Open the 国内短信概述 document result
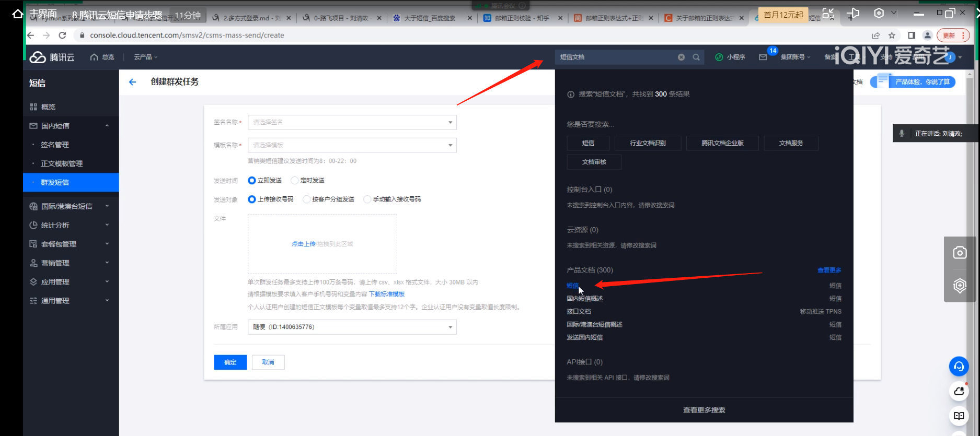Viewport: 980px width, 436px height. (x=585, y=299)
